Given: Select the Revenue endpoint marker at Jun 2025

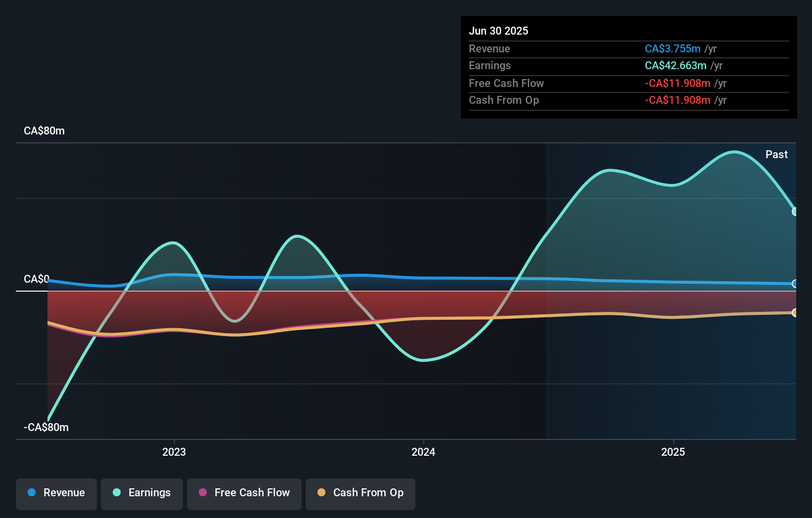Looking at the screenshot, I should 795,284.
